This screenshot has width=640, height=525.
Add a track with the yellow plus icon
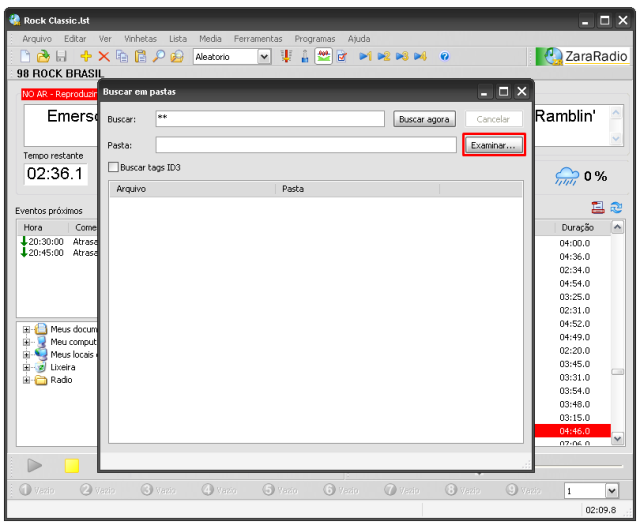86,56
